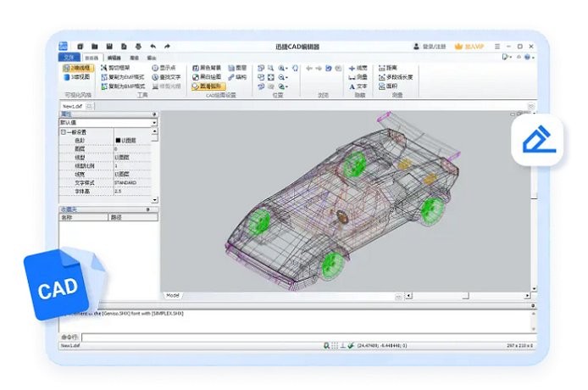Collapse the General (一般设置) properties group
The height and width of the screenshot is (390, 588).
point(64,132)
